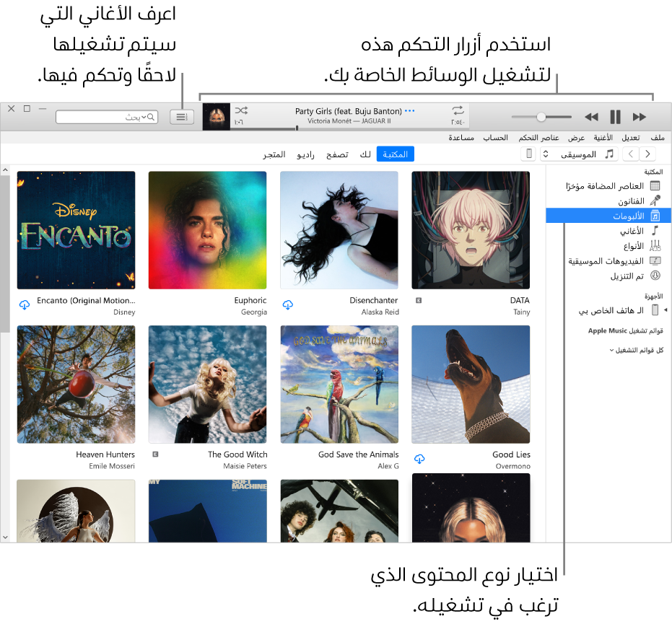Open the الموسيقى media type dropdown
Image resolution: width=672 pixels, height=624 pixels.
(579, 154)
